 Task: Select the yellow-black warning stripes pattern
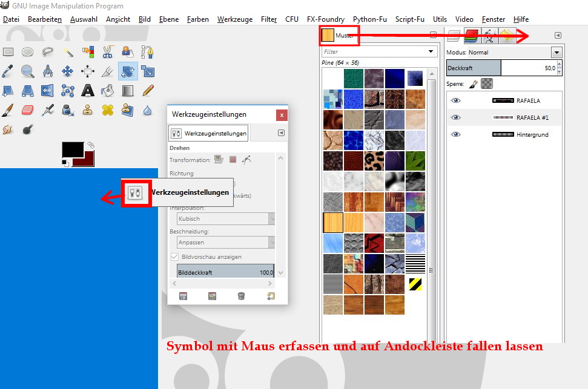pyautogui.click(x=415, y=284)
